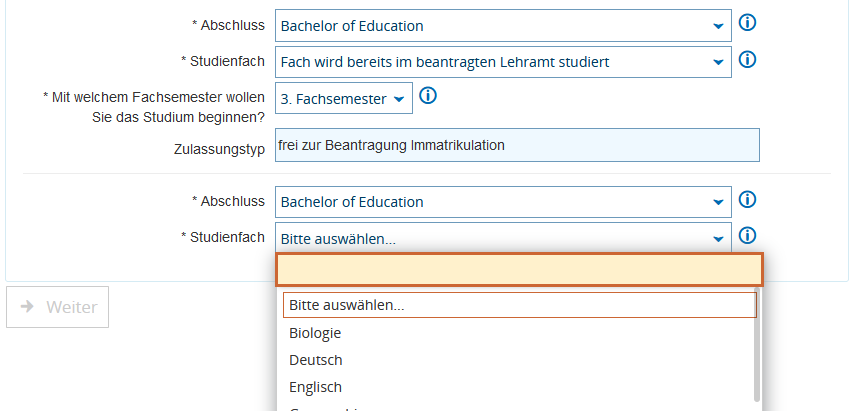Click the Zulassungstyp text field
This screenshot has width=852, height=411.
[517, 146]
